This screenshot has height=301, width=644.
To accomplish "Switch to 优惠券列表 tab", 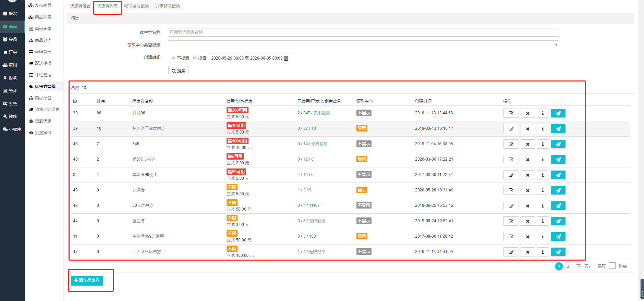I will coord(107,6).
